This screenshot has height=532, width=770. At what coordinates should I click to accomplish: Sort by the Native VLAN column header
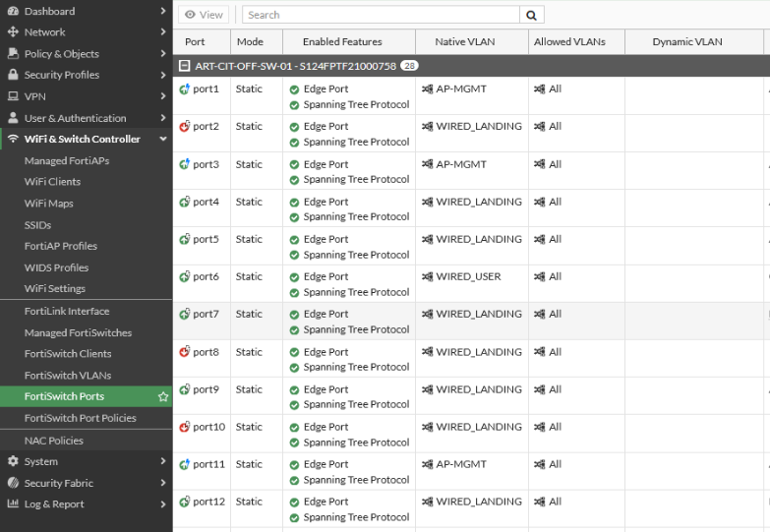464,42
